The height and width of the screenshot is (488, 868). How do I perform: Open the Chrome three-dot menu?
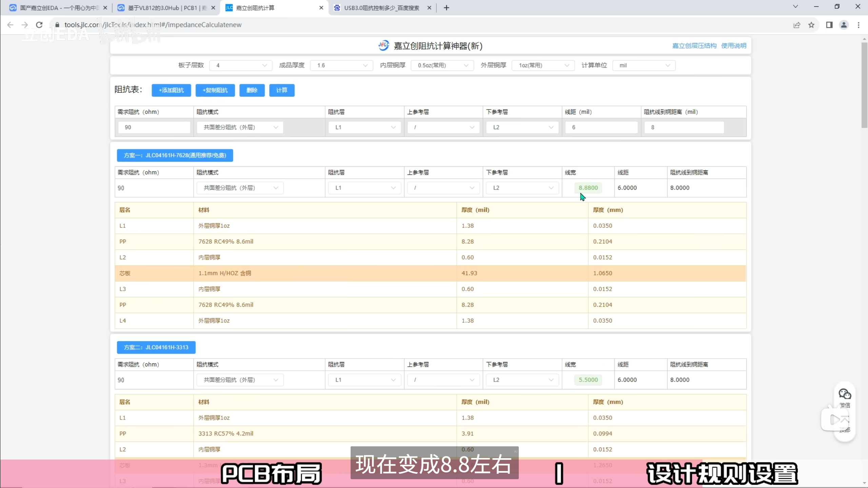[859, 25]
